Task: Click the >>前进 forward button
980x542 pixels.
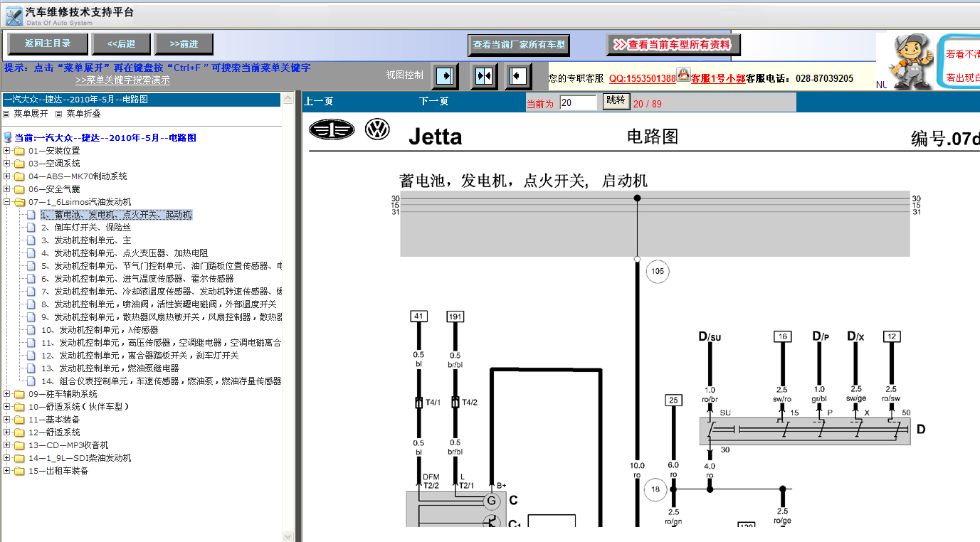Action: [184, 44]
